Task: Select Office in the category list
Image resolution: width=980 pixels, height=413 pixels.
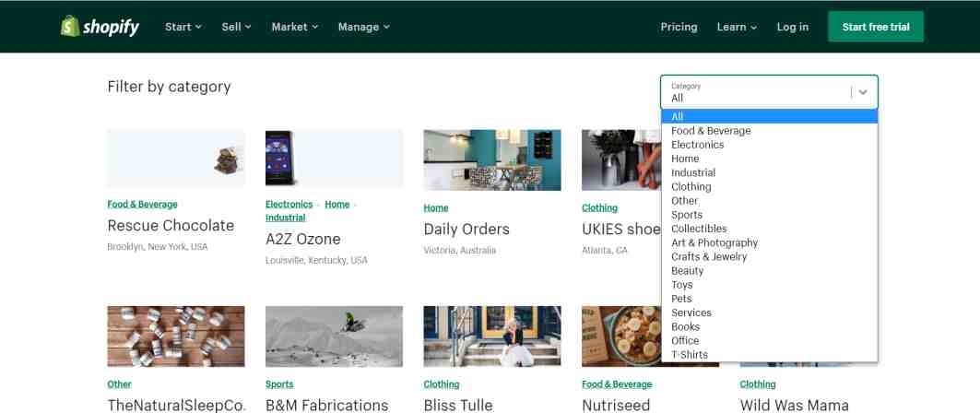Action: 770,340
